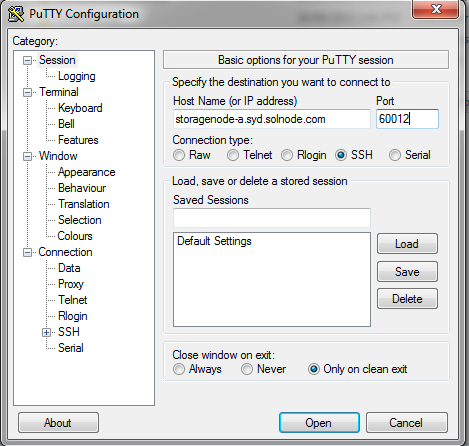Open the Rlogin category in the tree
Viewport: 469px width, 446px height.
click(73, 316)
